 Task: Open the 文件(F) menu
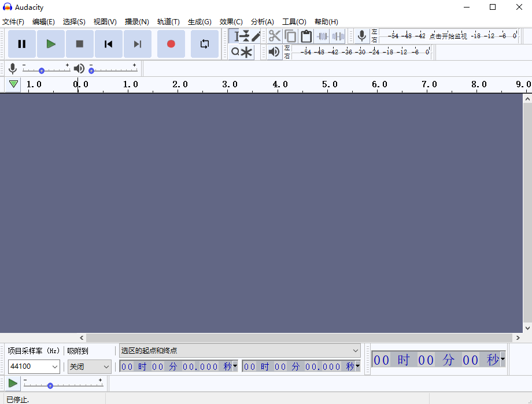(x=13, y=22)
